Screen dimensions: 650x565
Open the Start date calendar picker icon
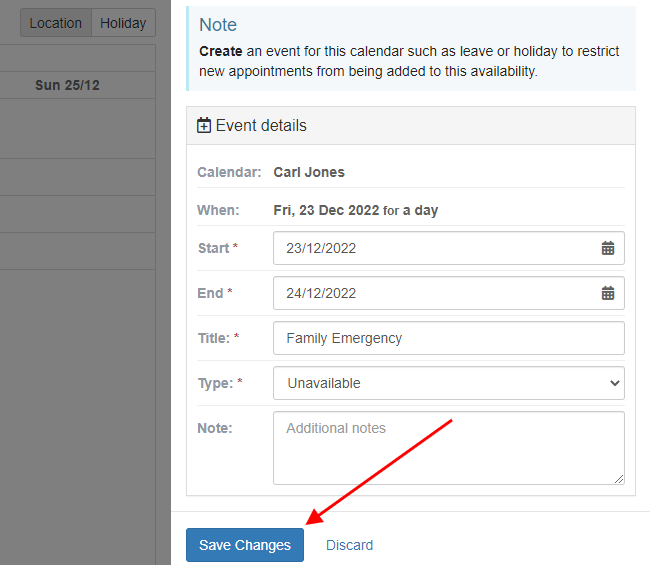click(x=607, y=248)
